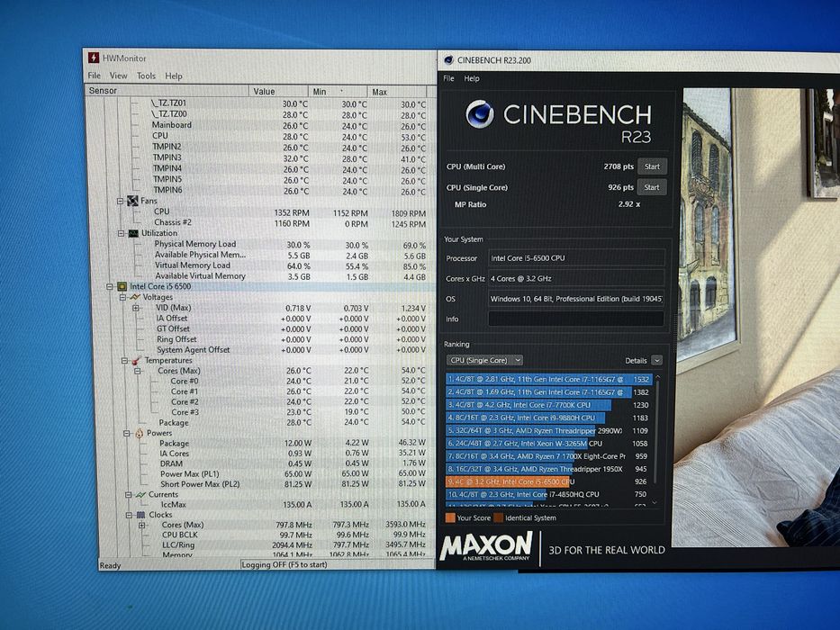Click the orange Your Score legend swatch

click(450, 518)
